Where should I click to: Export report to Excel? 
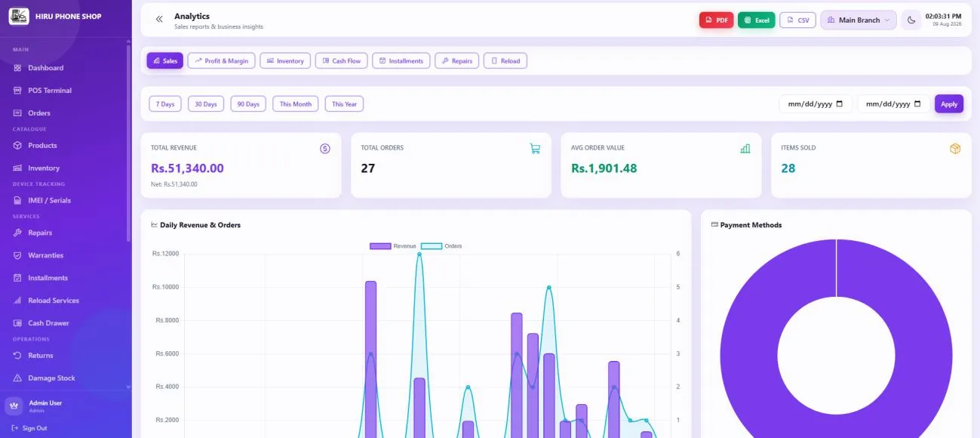[x=757, y=20]
